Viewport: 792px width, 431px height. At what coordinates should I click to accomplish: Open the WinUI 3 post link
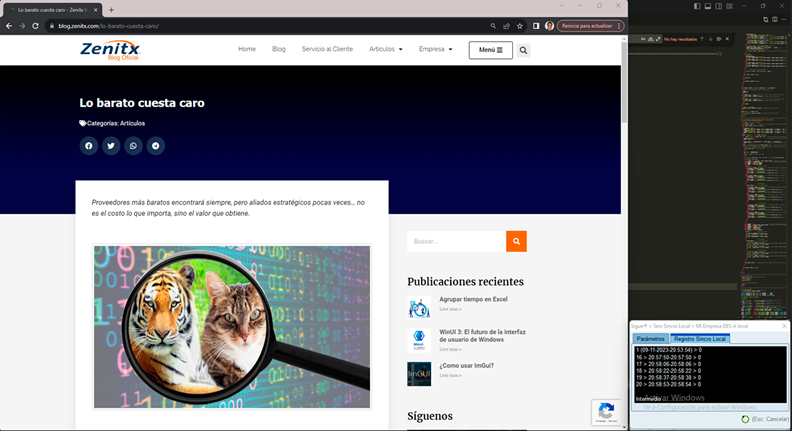pos(482,336)
